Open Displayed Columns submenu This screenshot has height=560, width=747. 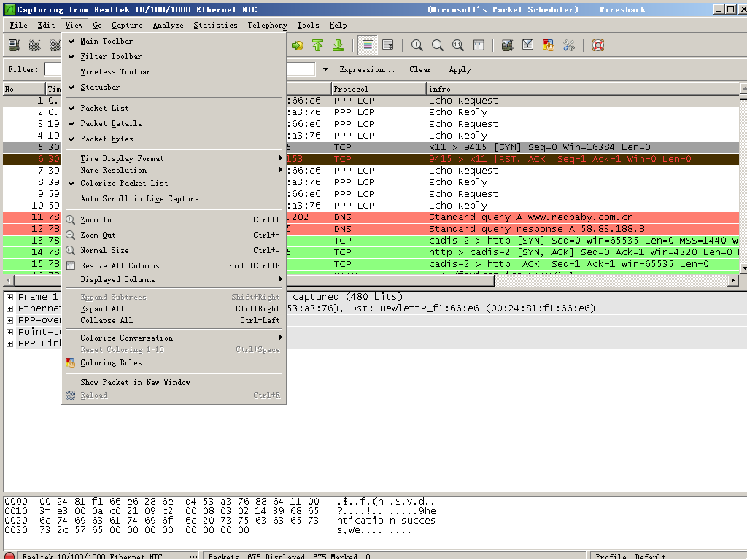[174, 279]
